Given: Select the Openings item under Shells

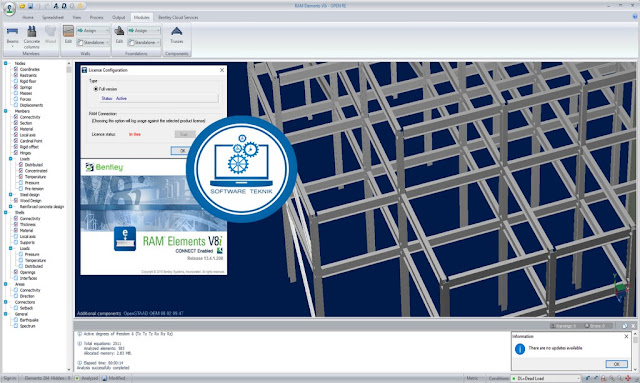Looking at the screenshot, I should (x=27, y=272).
